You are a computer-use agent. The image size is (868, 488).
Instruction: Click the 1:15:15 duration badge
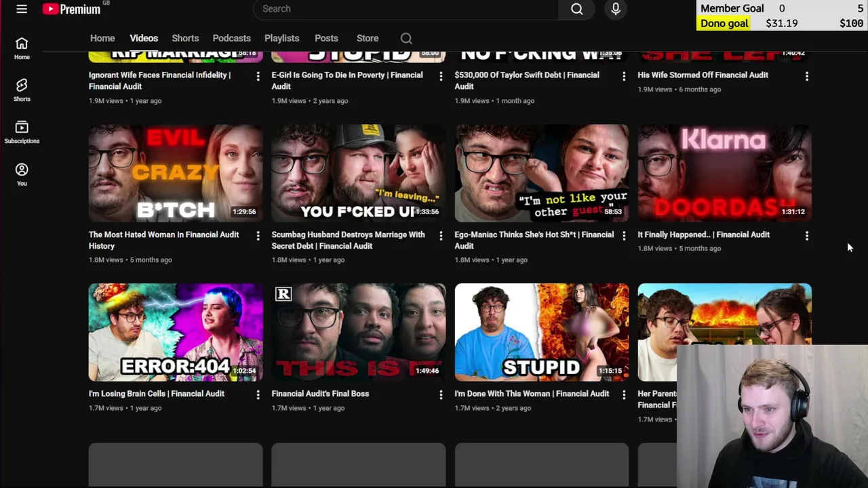point(610,371)
